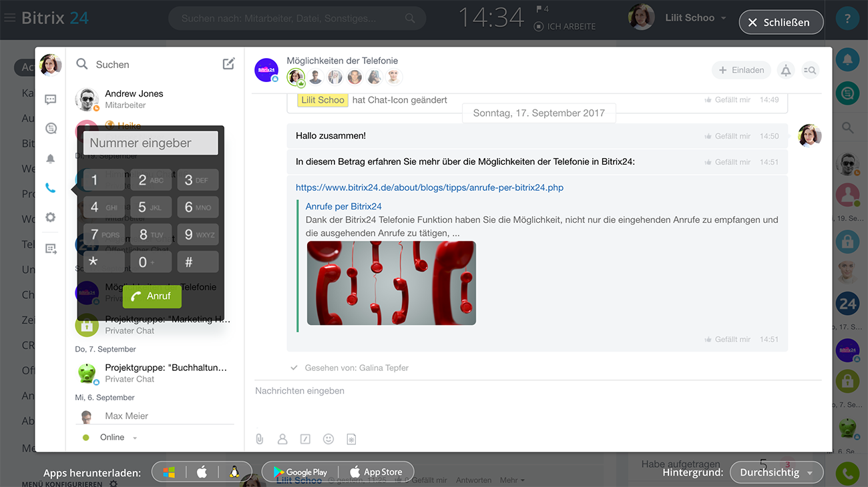Click the new chat compose icon
Screen dimensions: 868x487
(228, 64)
